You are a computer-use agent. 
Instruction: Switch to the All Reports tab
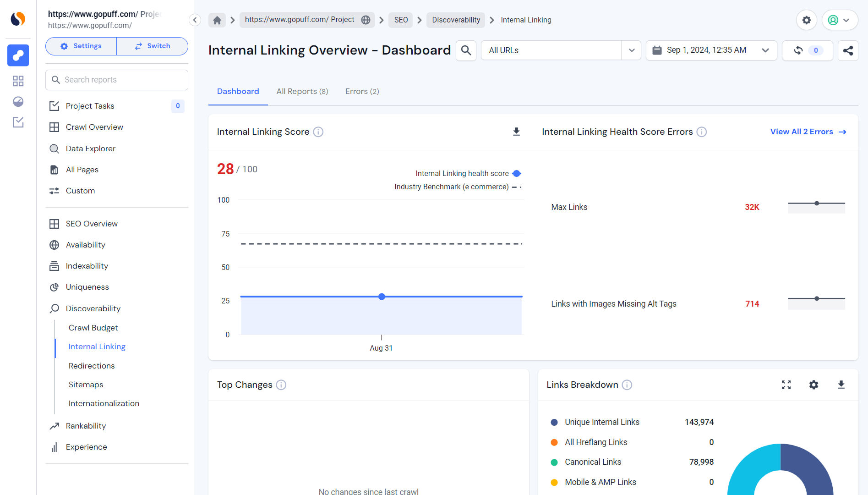pos(302,91)
